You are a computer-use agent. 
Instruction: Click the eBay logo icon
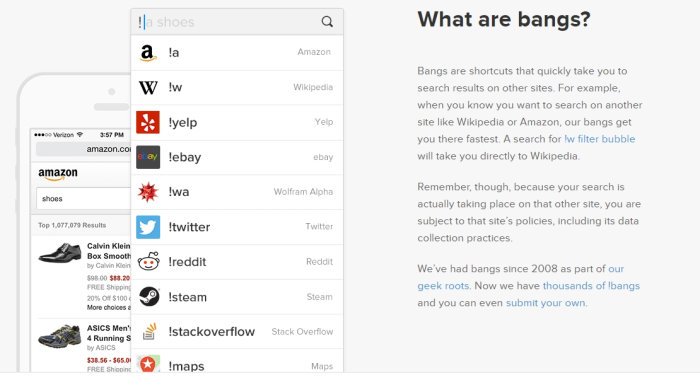point(148,157)
